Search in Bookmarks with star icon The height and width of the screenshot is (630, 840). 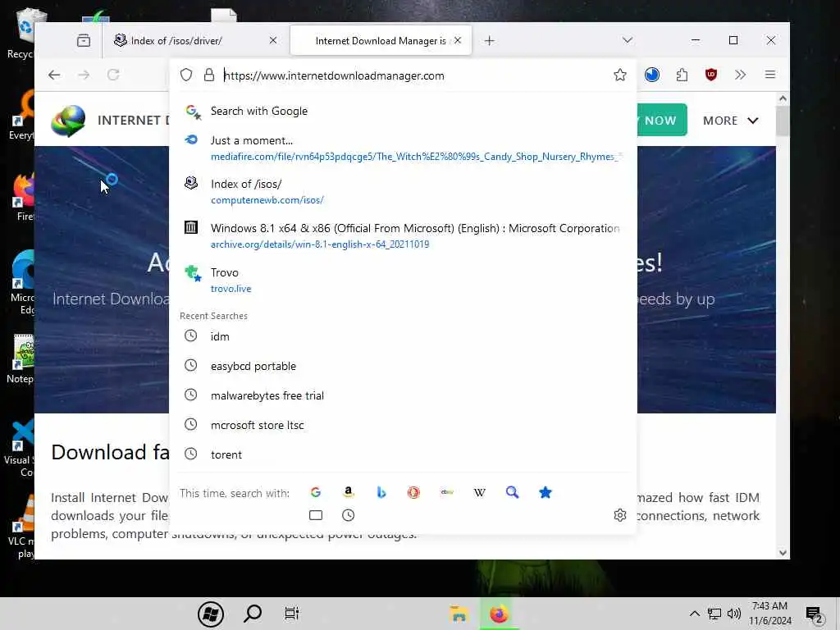click(546, 492)
